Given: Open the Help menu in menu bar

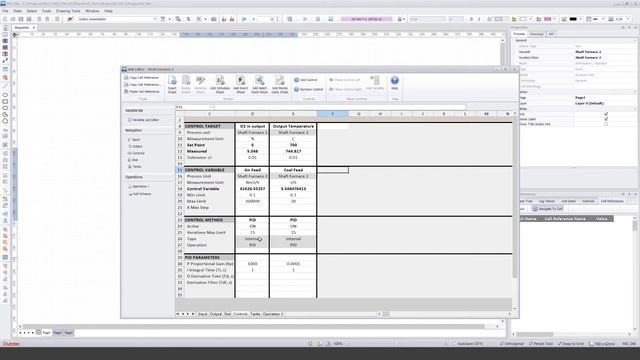Looking at the screenshot, I should (x=108, y=11).
